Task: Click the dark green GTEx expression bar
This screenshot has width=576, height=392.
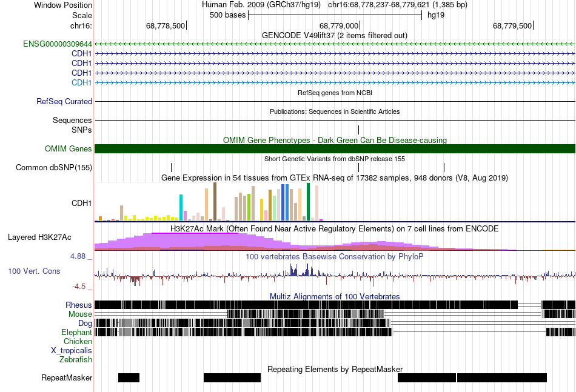Action: click(308, 202)
